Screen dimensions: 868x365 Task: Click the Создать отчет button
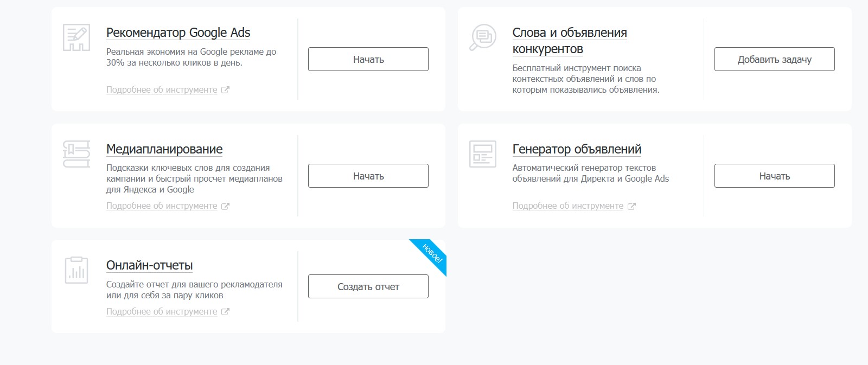[x=368, y=286]
